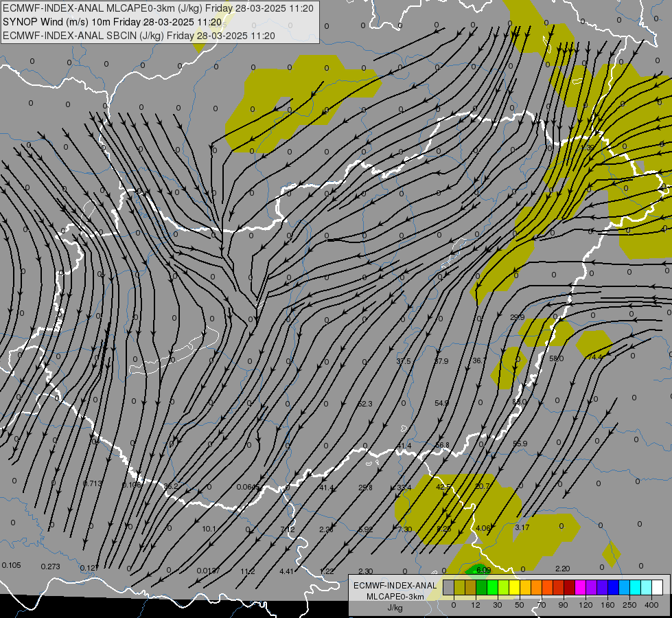Click the map value 7.30
Screen dimensions: 672x618
coord(404,529)
